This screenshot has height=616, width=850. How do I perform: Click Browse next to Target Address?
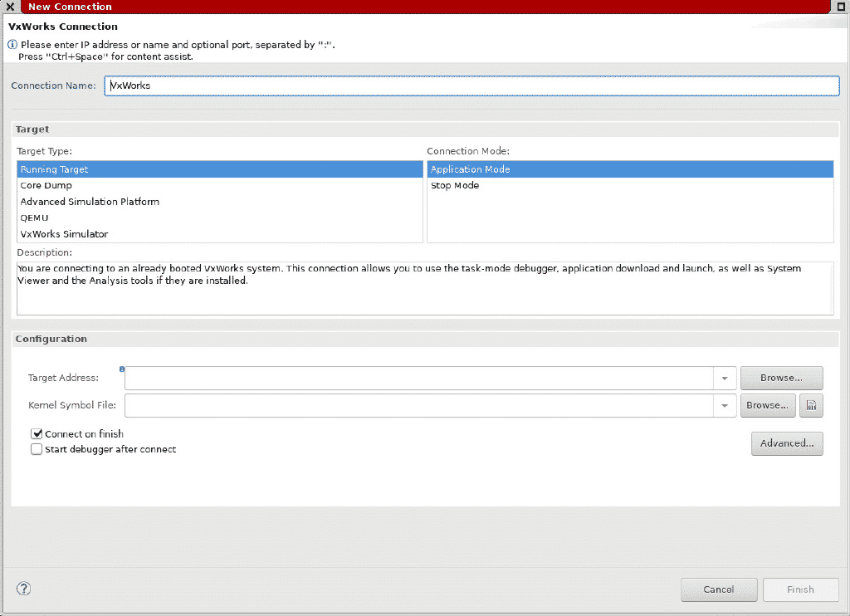pyautogui.click(x=781, y=378)
